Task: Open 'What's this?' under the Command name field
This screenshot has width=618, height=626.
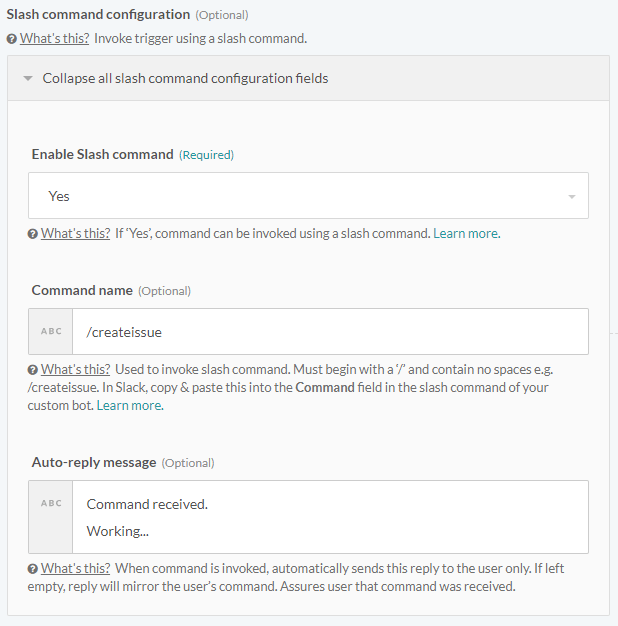Action: 76,370
